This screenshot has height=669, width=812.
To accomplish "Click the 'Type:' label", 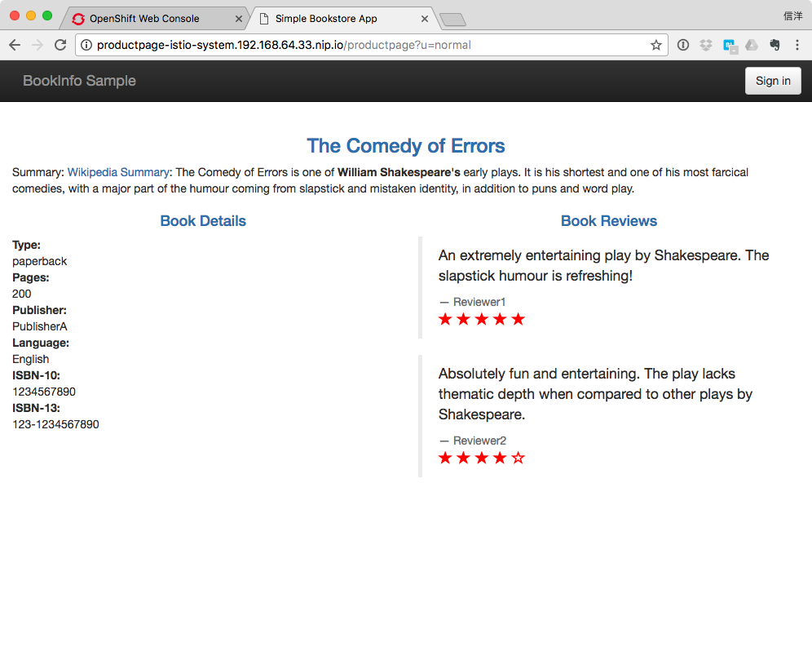I will coord(26,245).
